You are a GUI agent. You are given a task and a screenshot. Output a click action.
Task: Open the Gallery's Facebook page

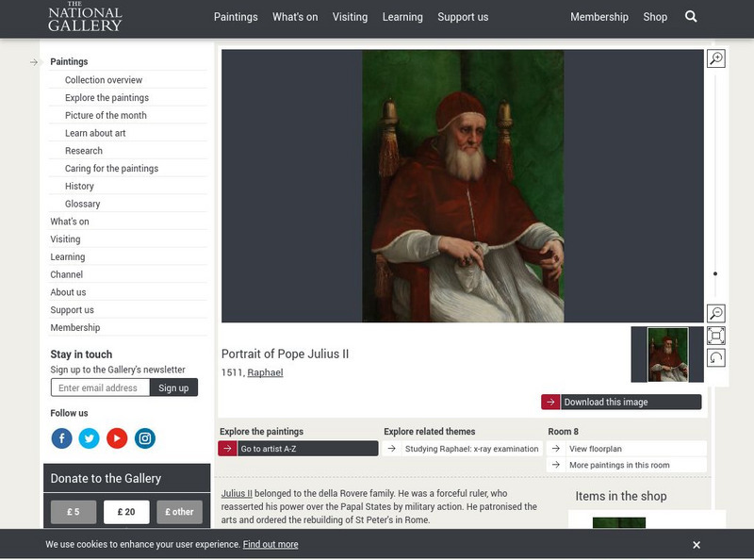click(61, 438)
